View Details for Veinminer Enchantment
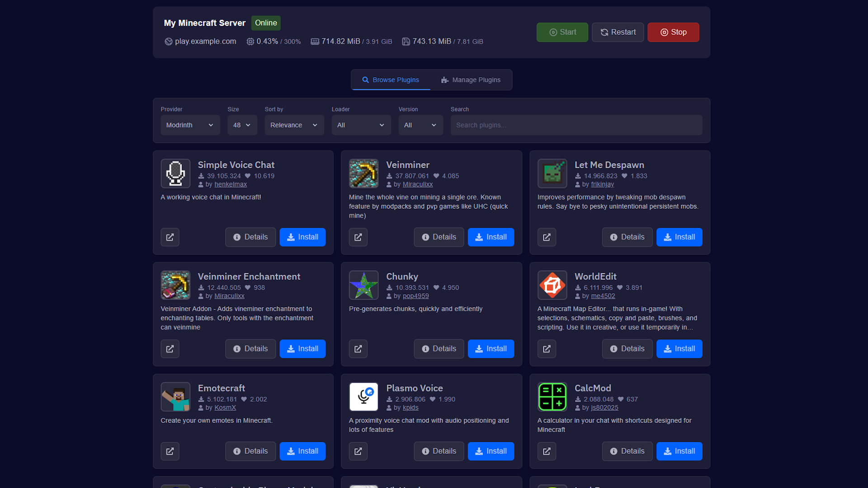 [250, 349]
